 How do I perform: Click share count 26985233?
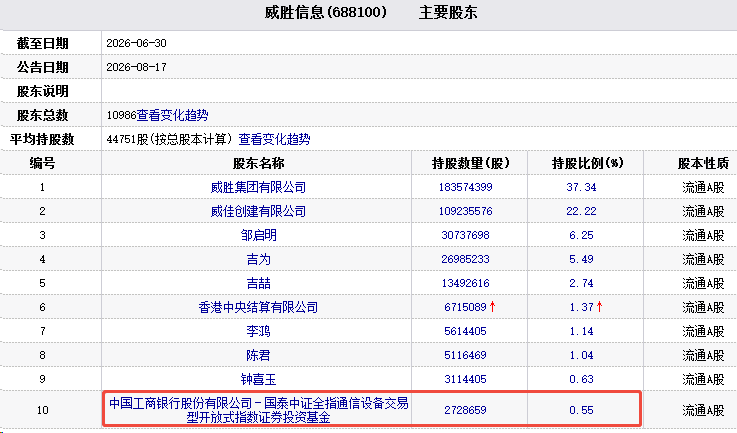pos(465,259)
